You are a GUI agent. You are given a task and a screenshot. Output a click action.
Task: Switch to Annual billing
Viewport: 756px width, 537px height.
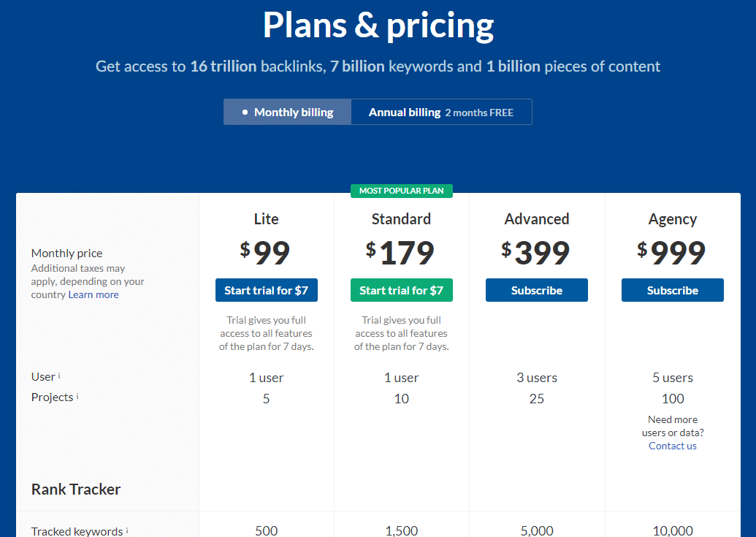coord(440,113)
